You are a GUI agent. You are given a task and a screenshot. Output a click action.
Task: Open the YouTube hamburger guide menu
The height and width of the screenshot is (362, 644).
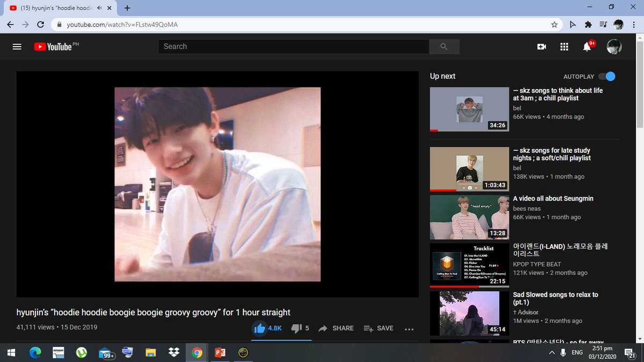[17, 47]
